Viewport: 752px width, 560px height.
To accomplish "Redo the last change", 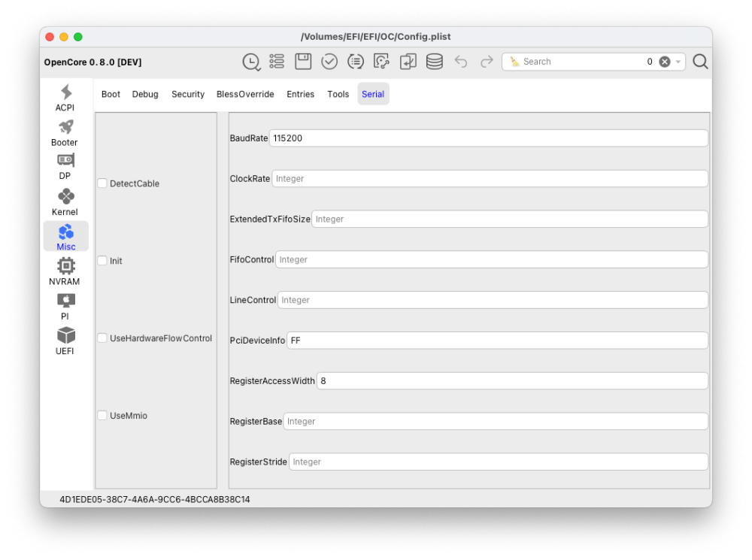I will 487,62.
